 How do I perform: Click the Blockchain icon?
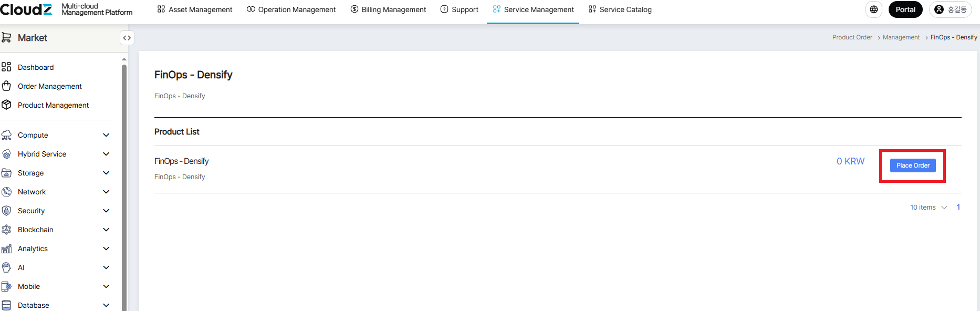point(6,230)
